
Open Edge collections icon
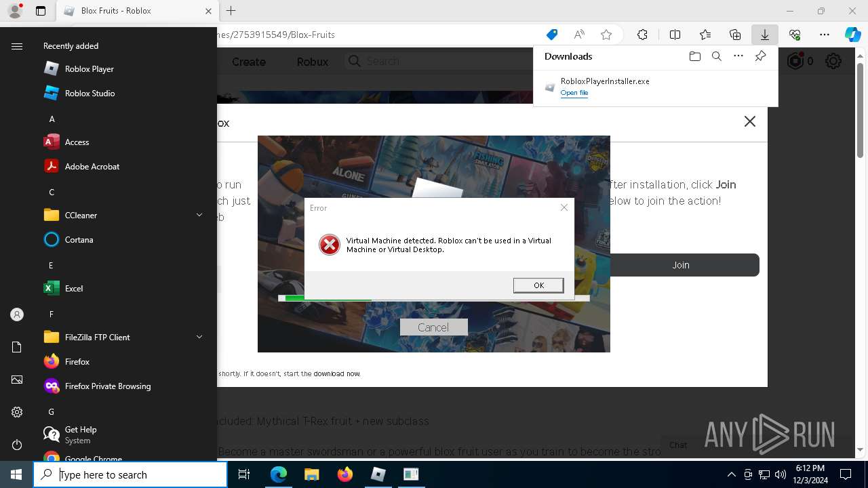point(735,35)
